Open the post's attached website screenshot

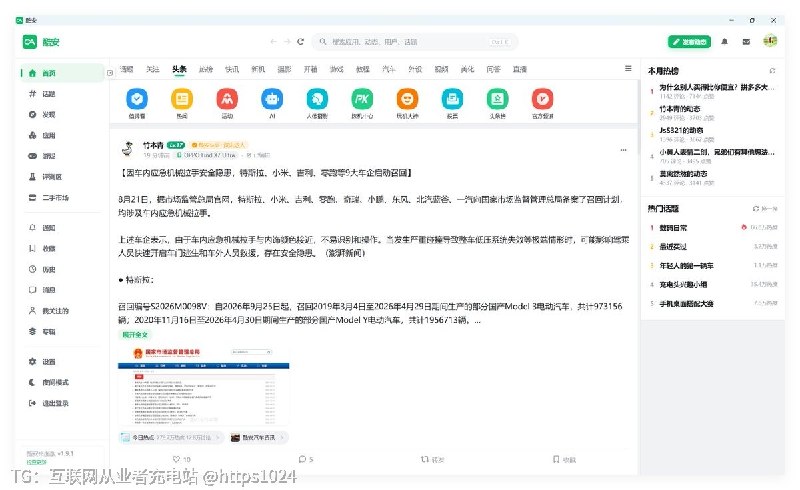204,386
